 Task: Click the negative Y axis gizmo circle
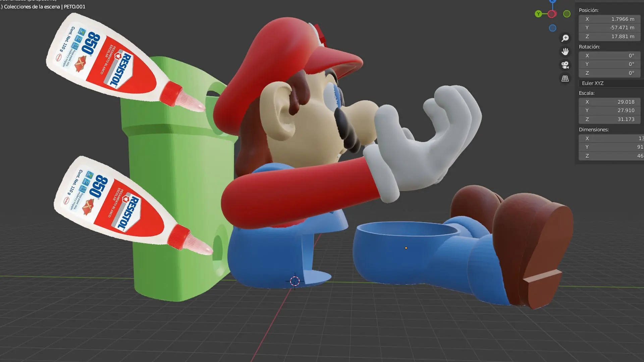(x=567, y=14)
